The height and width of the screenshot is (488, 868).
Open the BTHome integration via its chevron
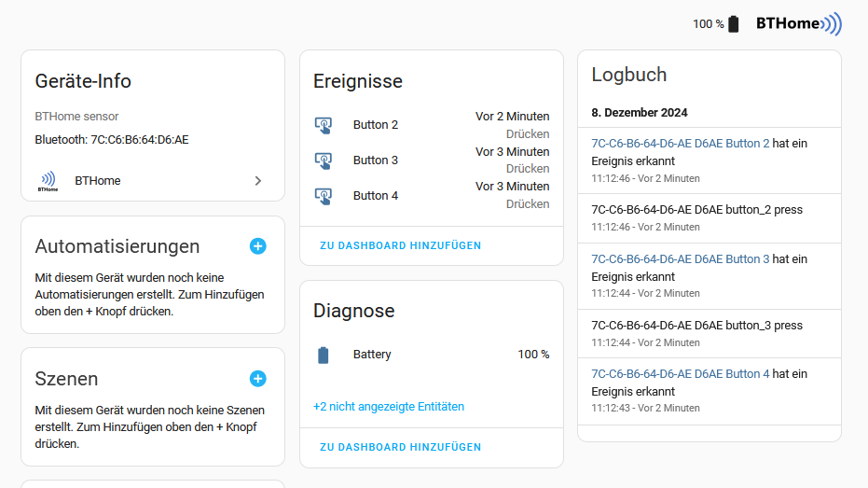point(258,181)
